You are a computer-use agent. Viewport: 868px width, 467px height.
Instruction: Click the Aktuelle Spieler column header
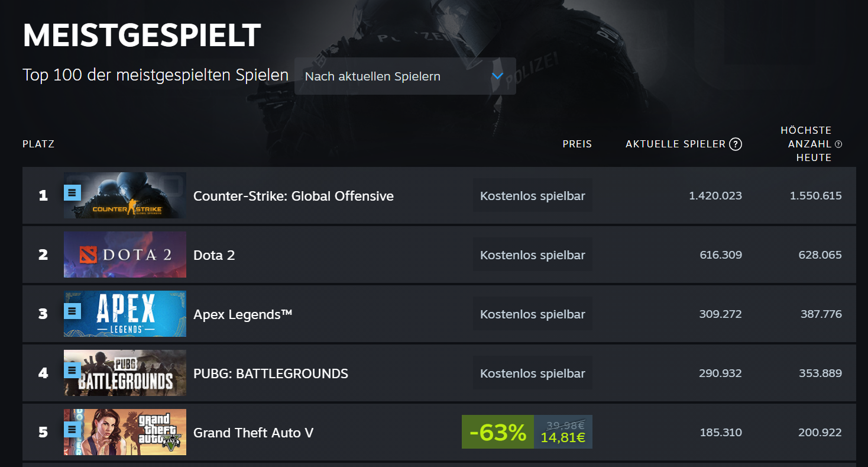(x=675, y=144)
